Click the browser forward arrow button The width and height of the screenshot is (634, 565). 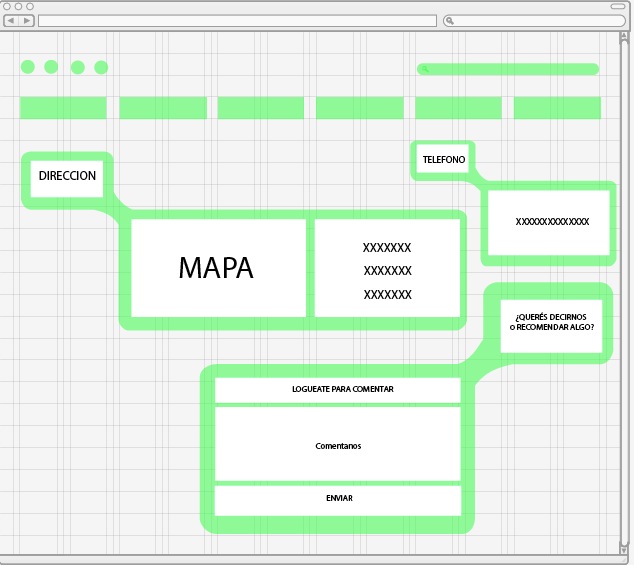tap(27, 20)
